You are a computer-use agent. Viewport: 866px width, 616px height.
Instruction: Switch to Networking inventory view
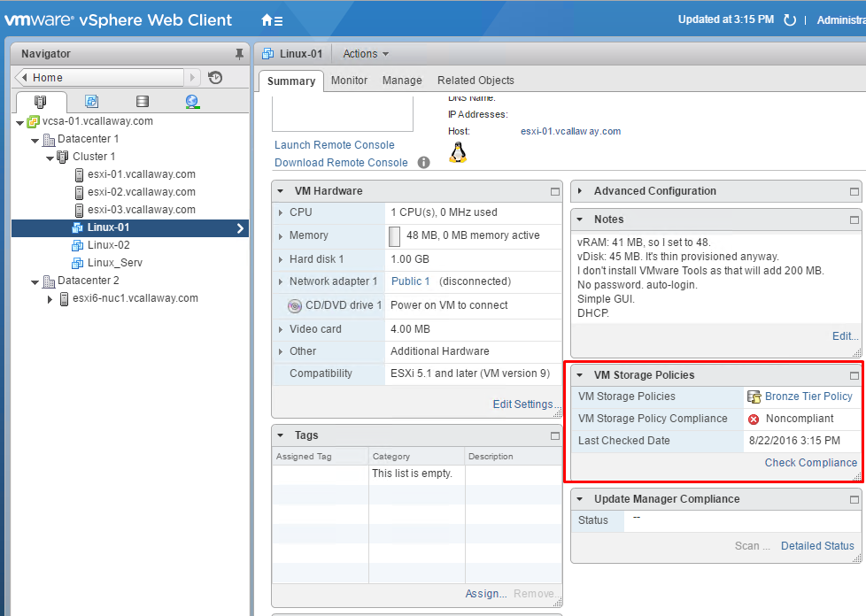192,102
